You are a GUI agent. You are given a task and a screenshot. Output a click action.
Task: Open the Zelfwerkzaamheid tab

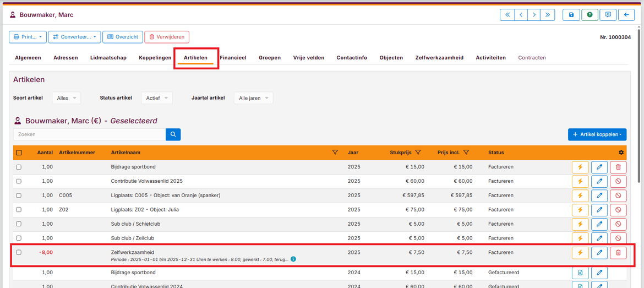(x=439, y=58)
